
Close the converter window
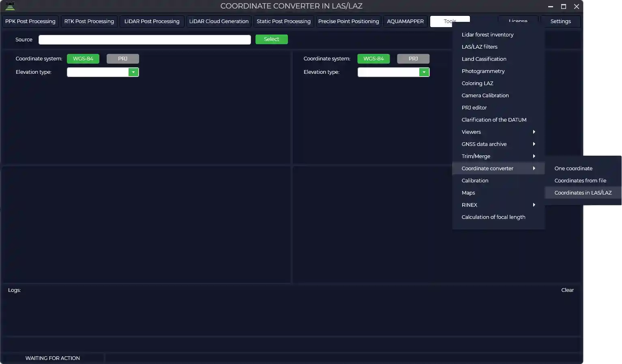point(577,6)
